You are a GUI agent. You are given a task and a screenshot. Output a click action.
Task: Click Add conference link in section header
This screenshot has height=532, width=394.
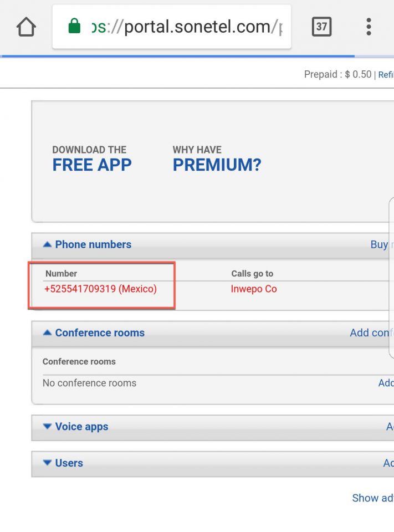[371, 332]
